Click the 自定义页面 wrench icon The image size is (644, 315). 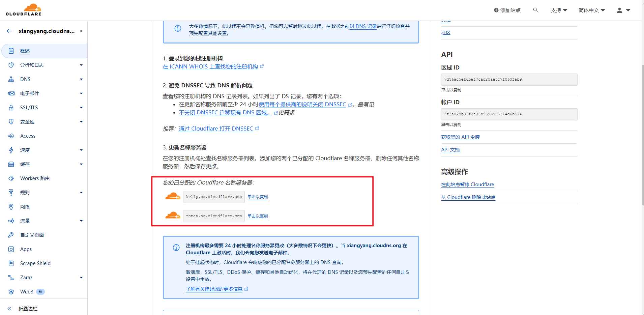pyautogui.click(x=11, y=235)
